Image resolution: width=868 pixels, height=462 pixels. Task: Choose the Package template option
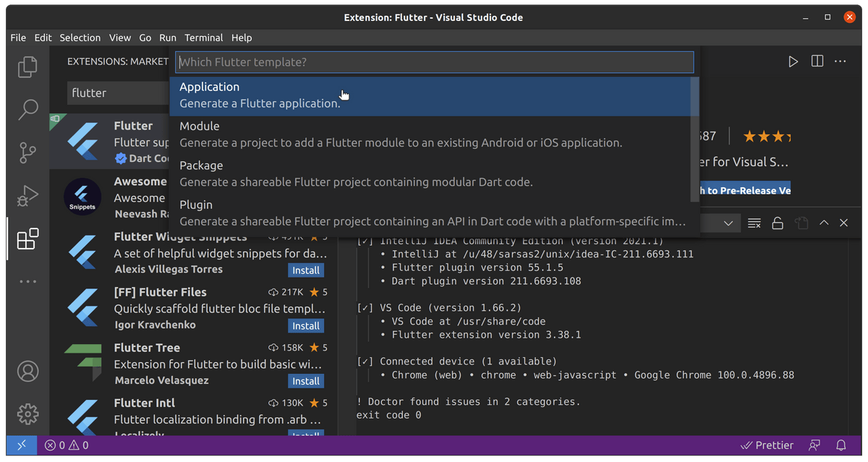tap(430, 174)
